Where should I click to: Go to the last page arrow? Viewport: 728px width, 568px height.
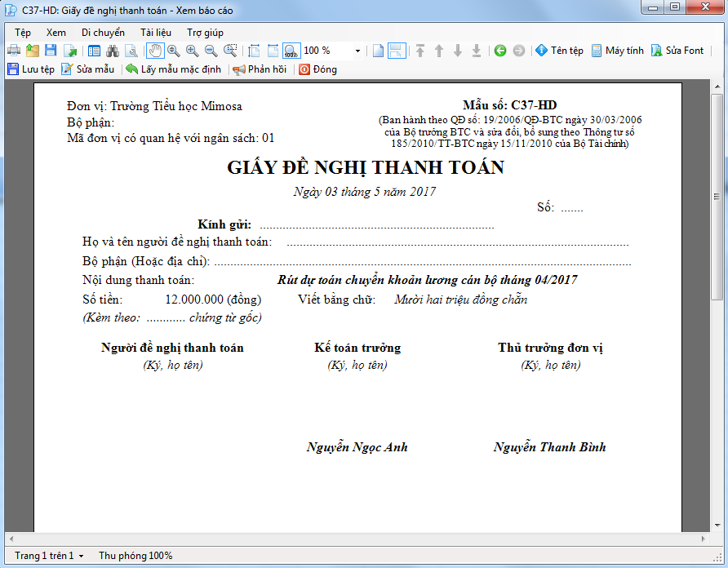(477, 51)
